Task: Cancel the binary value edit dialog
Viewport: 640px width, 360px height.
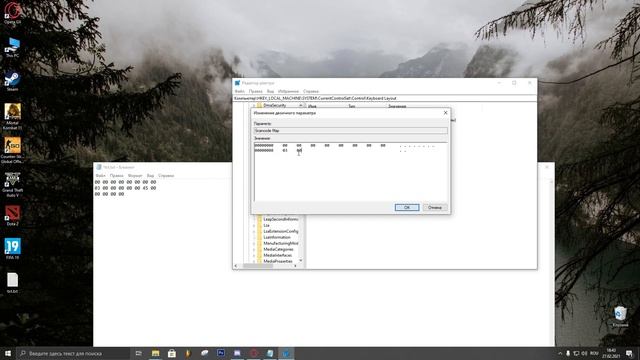Action: [435, 207]
